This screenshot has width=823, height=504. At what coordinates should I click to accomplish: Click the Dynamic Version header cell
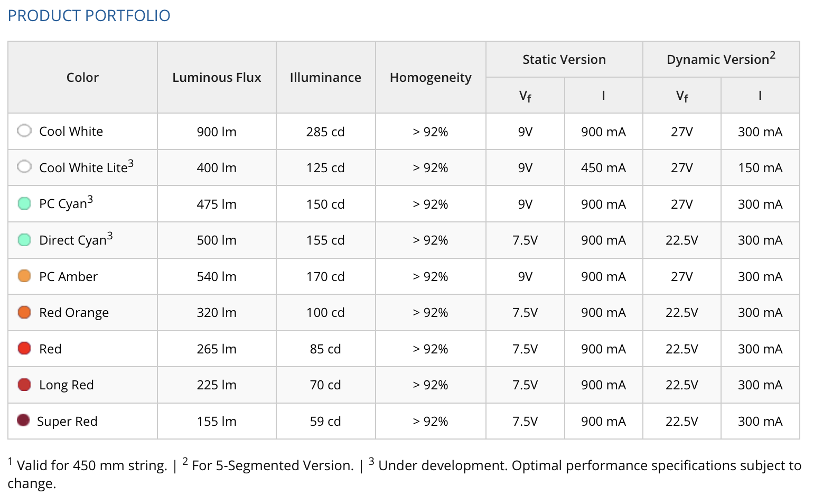[x=721, y=59]
